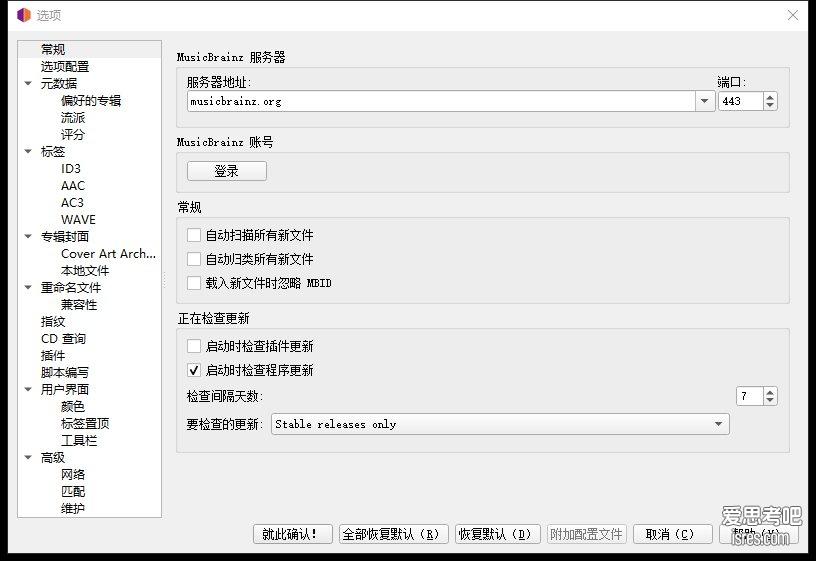Screen dimensions: 816x561
Task: Open 脚本编写 settings page
Action: click(x=65, y=373)
